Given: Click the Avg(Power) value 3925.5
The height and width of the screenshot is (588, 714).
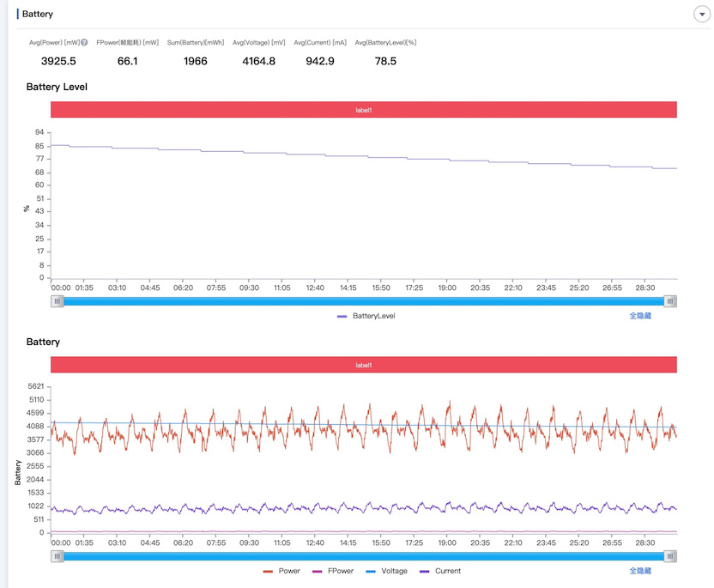Looking at the screenshot, I should pyautogui.click(x=58, y=61).
